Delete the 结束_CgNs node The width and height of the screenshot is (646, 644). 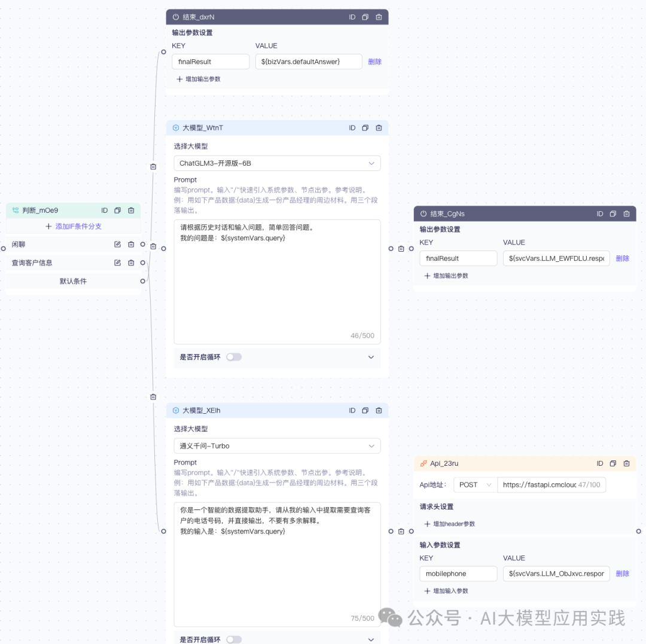click(x=626, y=213)
